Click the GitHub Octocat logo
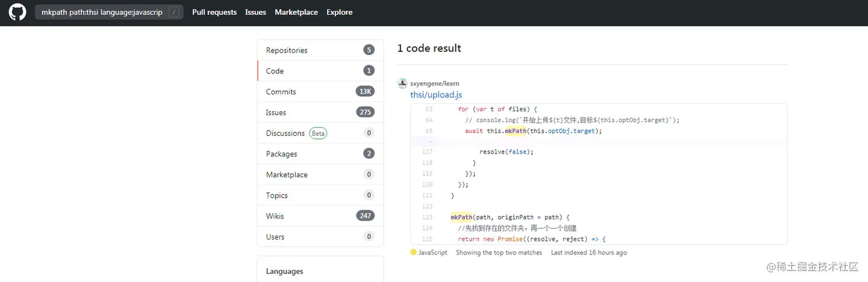This screenshot has height=282, width=868. [17, 12]
